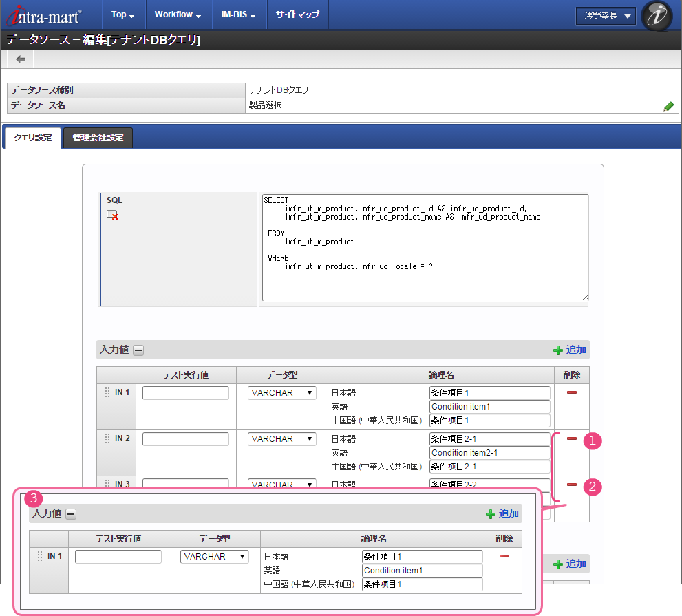Open the Workflow menu

tap(178, 14)
